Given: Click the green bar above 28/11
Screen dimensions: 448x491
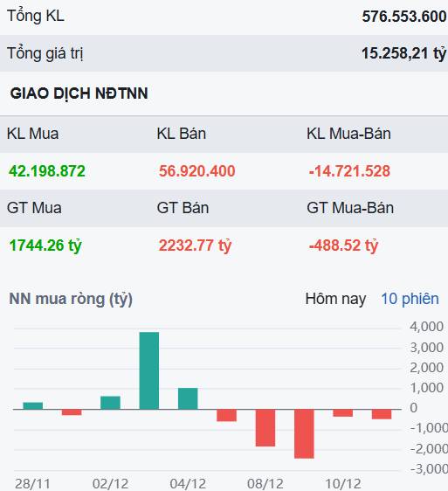Looking at the screenshot, I should [x=33, y=405].
